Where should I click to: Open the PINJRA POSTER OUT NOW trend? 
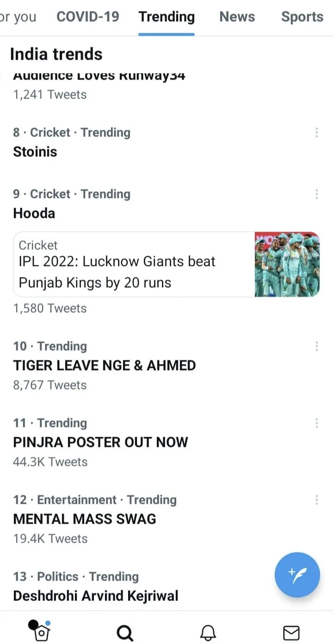coord(100,442)
